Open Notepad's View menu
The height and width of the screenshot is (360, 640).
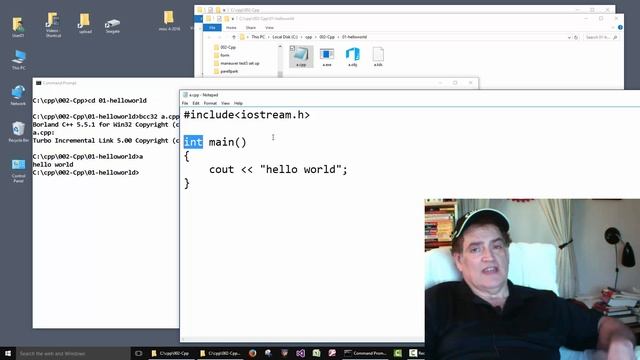tap(225, 103)
